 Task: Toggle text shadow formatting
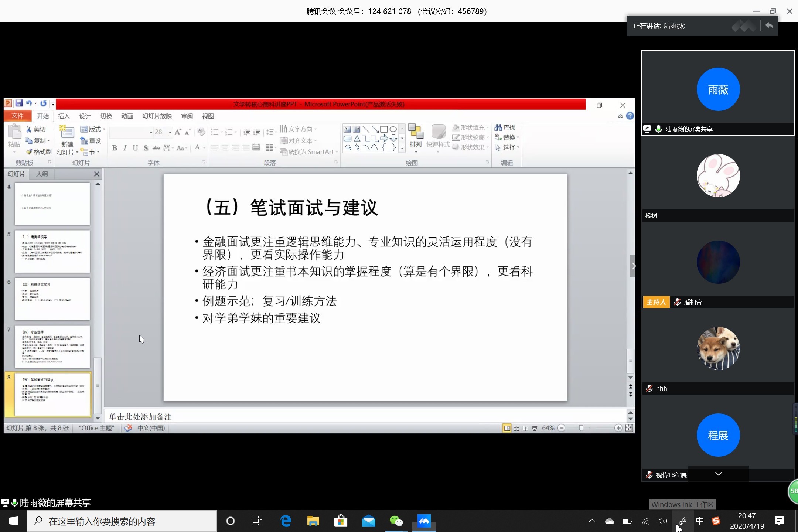[146, 148]
